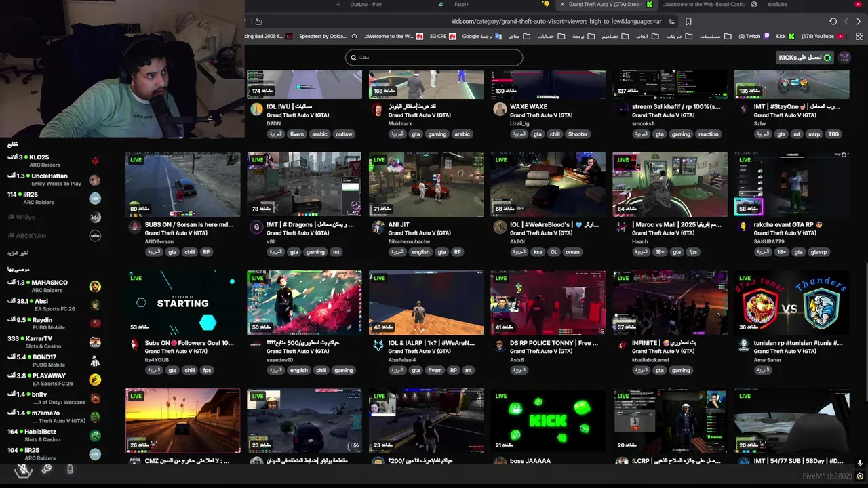Open rakcha evant GTA RP stream title
The height and width of the screenshot is (488, 868).
click(787, 224)
